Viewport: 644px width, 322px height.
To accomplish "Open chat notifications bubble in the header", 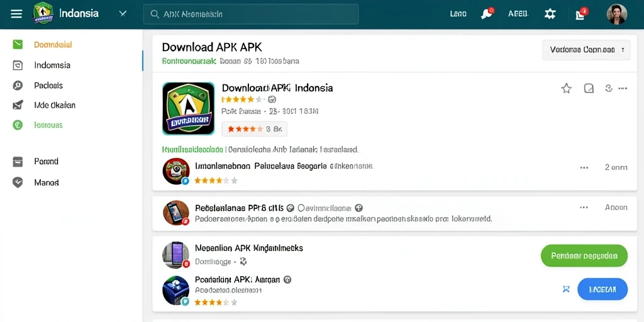I will pos(487,14).
